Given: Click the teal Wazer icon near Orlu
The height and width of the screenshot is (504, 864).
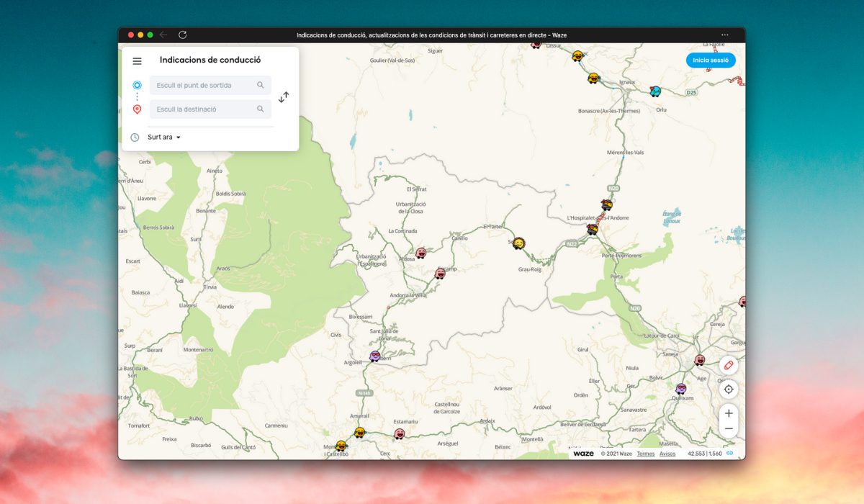Looking at the screenshot, I should [x=655, y=91].
